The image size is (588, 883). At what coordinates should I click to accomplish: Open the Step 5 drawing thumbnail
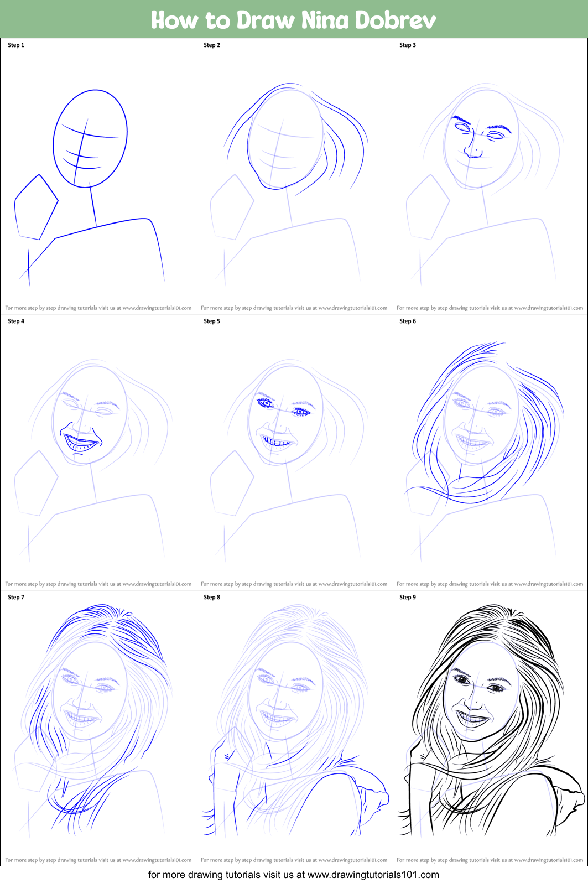point(294,452)
